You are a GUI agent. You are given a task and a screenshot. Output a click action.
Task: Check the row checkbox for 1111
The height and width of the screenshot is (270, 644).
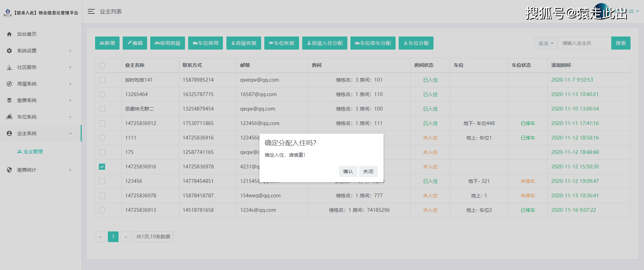(102, 138)
